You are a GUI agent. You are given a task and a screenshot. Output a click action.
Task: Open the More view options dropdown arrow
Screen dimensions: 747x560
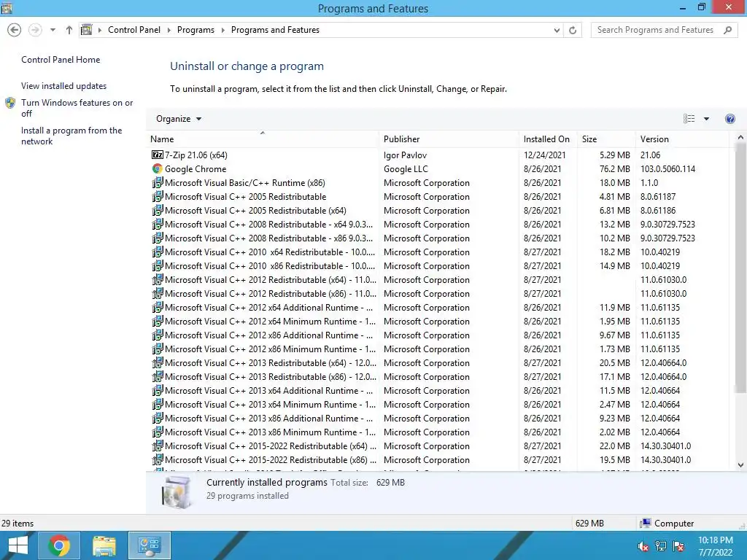pyautogui.click(x=706, y=119)
